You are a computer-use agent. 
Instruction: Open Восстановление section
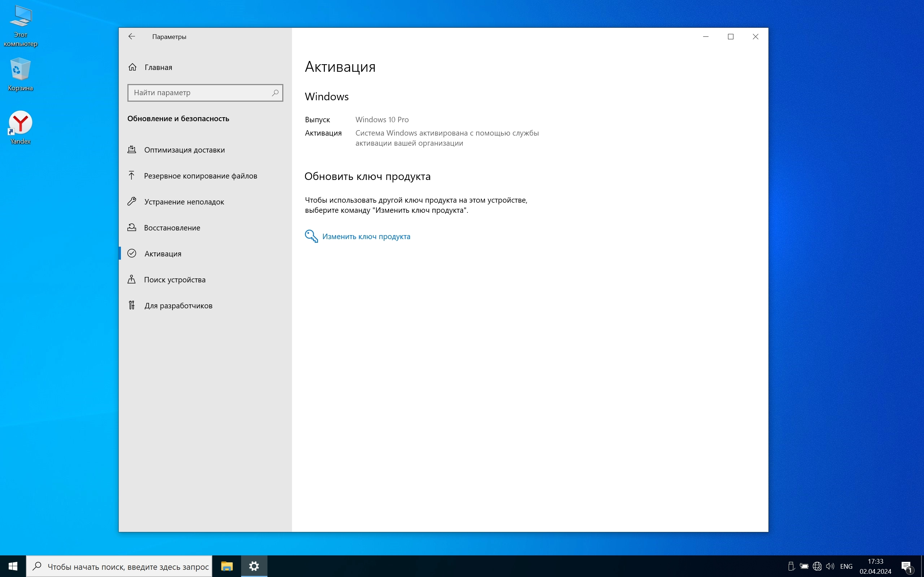pyautogui.click(x=172, y=228)
